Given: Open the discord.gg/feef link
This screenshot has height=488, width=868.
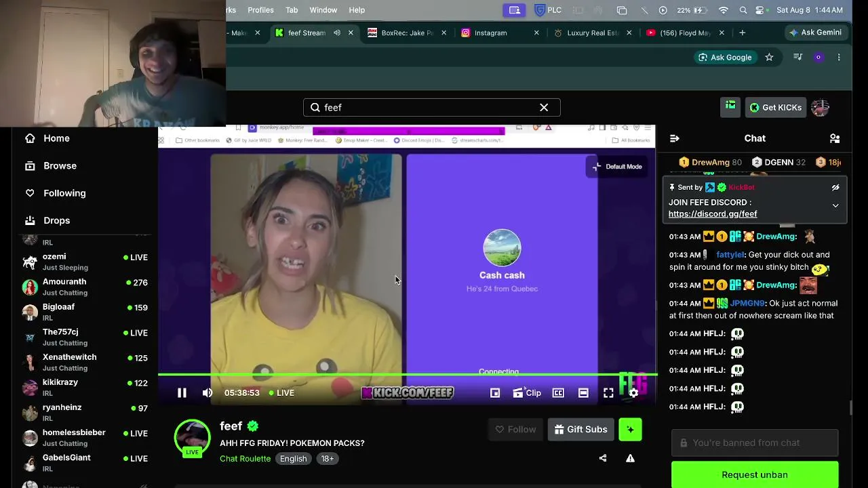Looking at the screenshot, I should (713, 213).
